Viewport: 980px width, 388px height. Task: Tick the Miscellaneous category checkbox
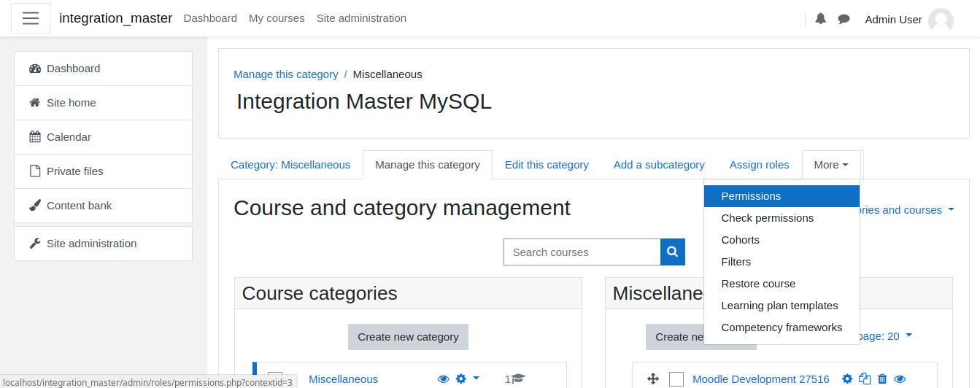(275, 379)
